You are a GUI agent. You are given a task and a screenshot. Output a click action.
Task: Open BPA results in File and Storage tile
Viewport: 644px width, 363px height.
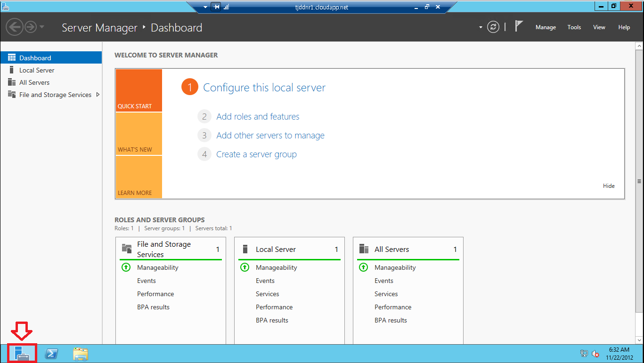[x=153, y=307]
